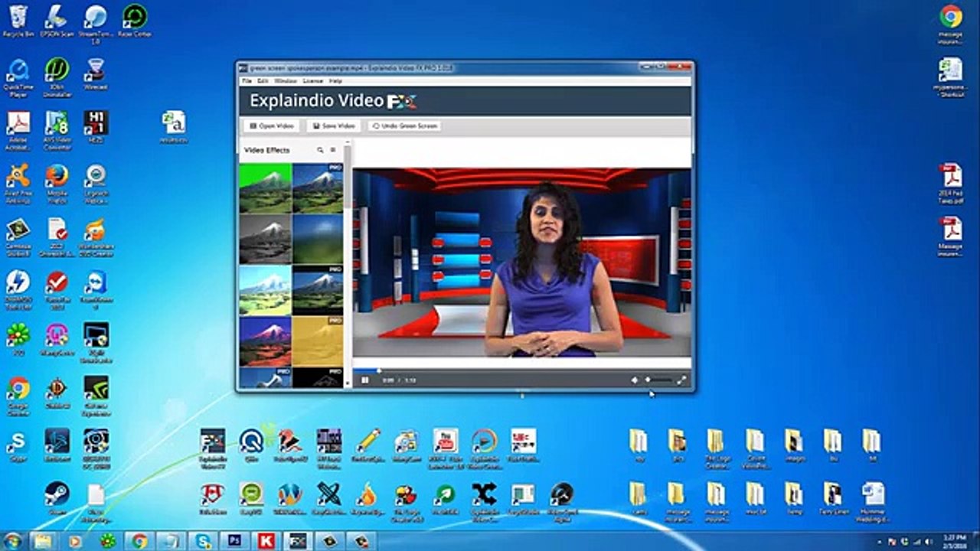Open the License menu in Explaindio
The image size is (980, 551).
pos(313,80)
